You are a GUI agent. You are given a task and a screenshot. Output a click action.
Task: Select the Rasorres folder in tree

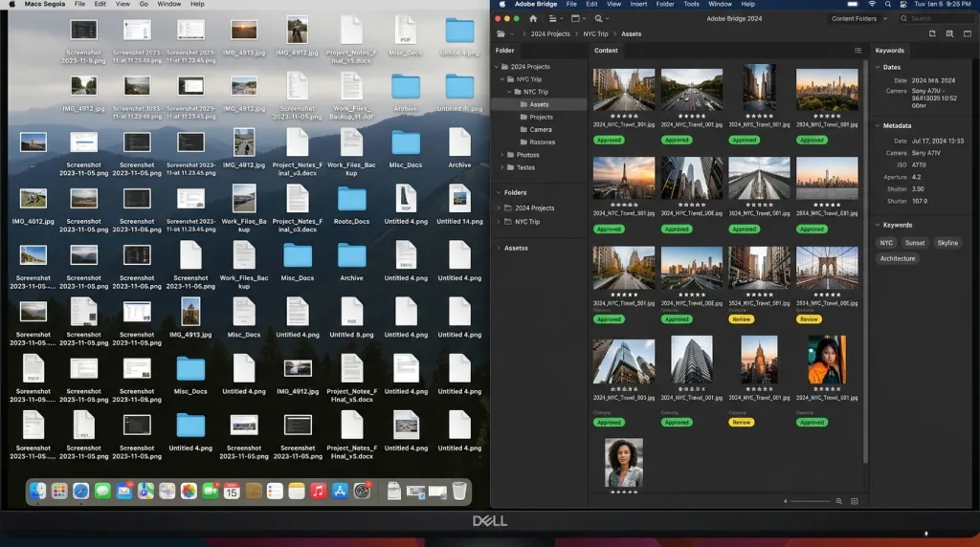540,142
